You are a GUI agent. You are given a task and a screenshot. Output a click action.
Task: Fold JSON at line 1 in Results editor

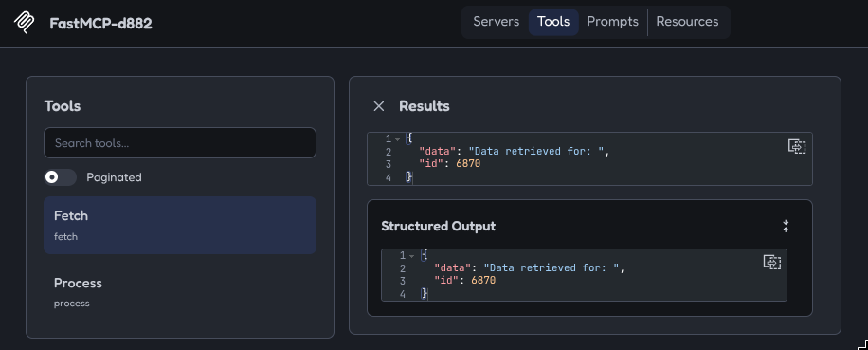click(x=397, y=139)
